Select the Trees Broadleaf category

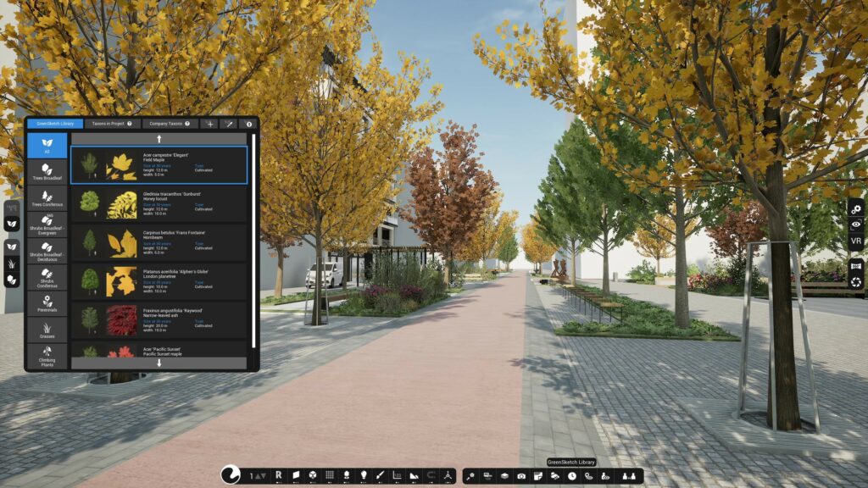click(x=47, y=172)
